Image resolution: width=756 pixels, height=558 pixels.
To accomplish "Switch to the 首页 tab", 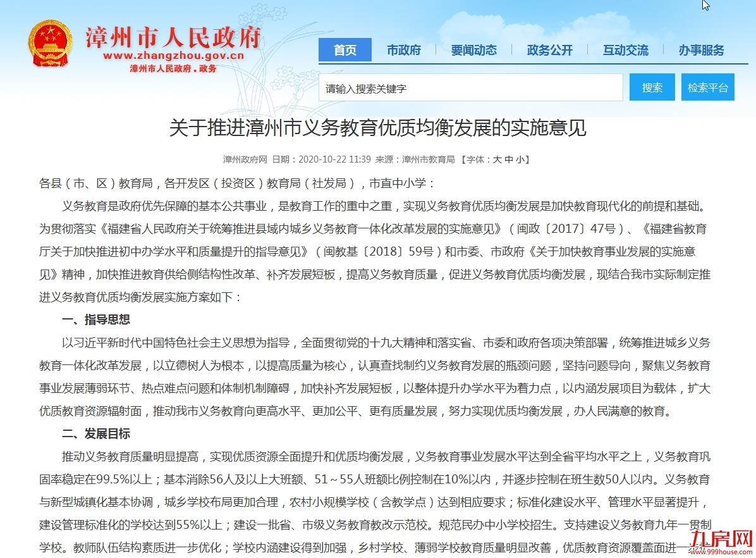I will 344,50.
